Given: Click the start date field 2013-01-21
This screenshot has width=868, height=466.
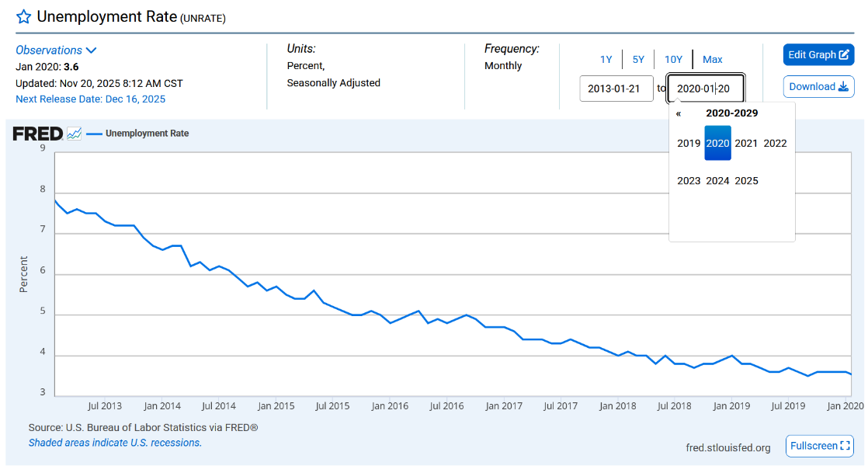Looking at the screenshot, I should (x=616, y=89).
